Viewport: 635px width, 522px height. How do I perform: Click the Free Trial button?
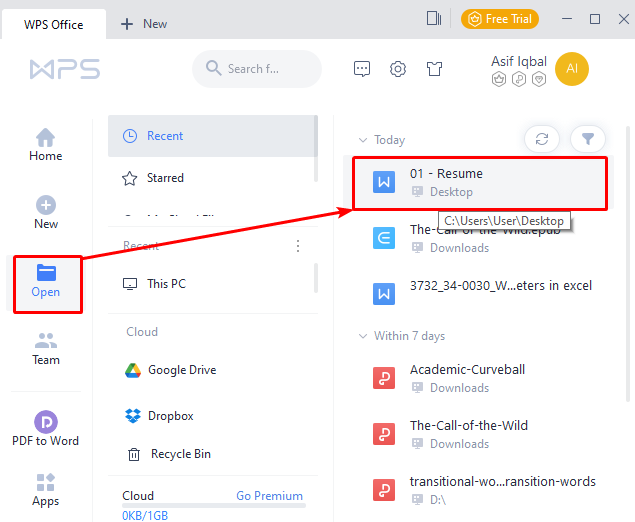tap(500, 19)
